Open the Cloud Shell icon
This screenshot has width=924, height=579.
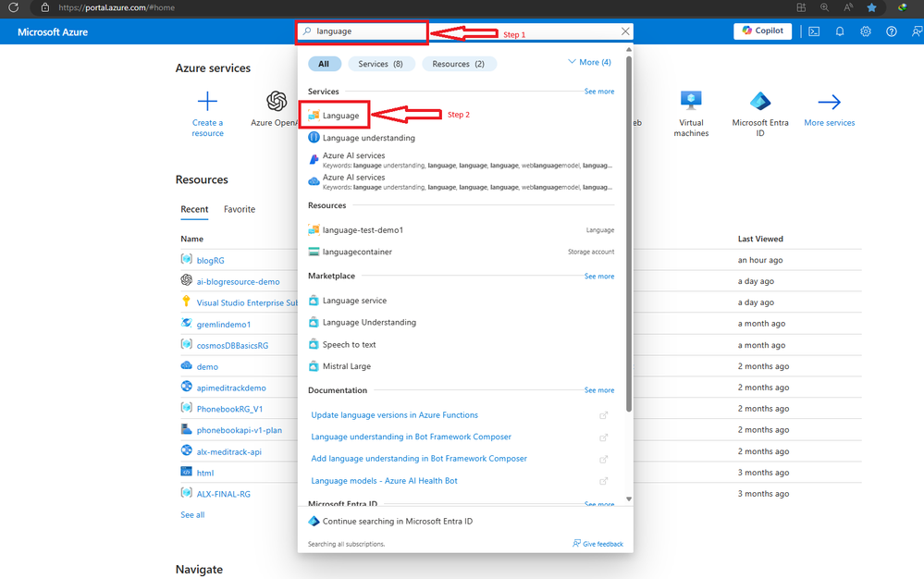[814, 31]
